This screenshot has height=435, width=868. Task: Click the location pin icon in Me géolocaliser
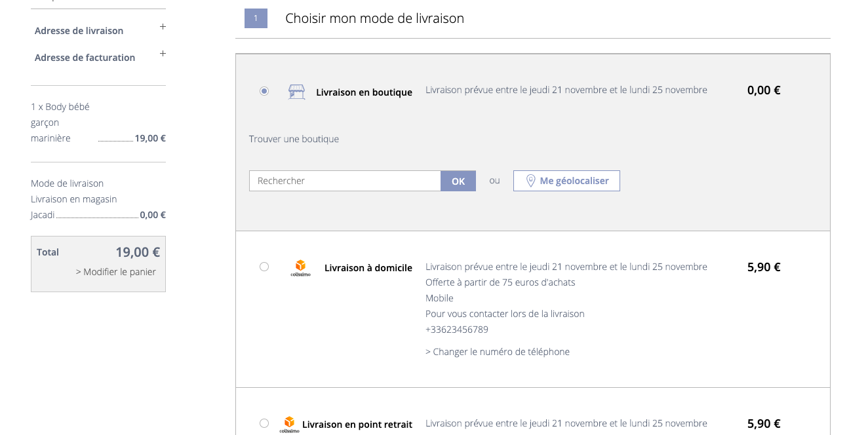pos(531,181)
